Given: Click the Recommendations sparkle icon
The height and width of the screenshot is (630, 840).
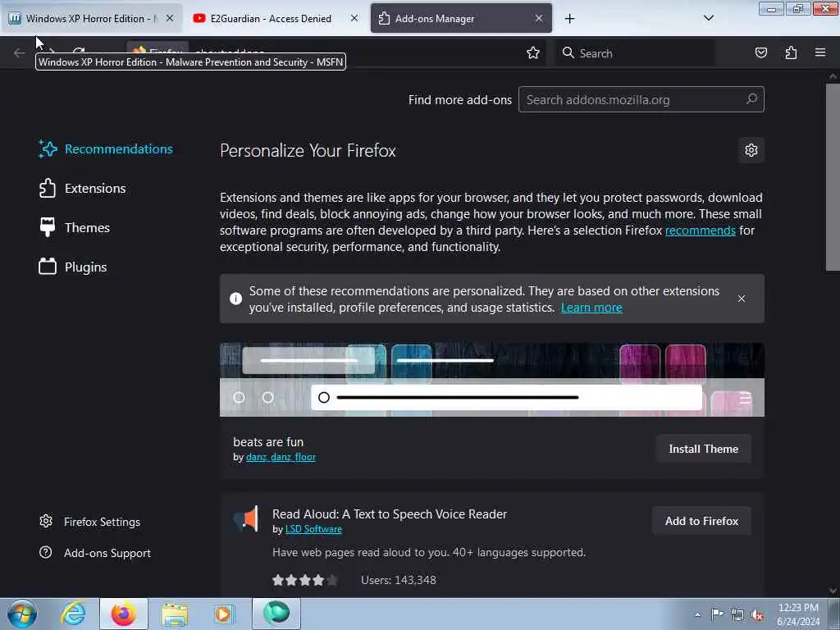Looking at the screenshot, I should [x=47, y=148].
